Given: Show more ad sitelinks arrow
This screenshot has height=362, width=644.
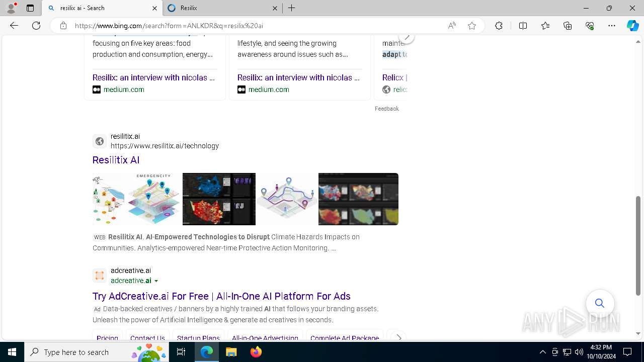Looking at the screenshot, I should tap(398, 337).
